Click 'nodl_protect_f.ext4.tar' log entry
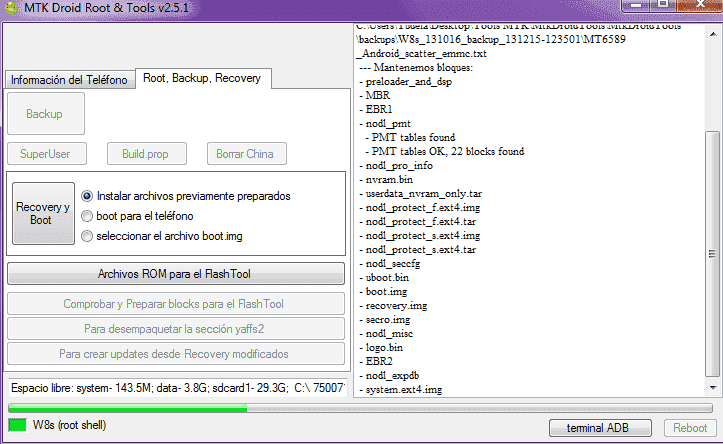The height and width of the screenshot is (444, 723). click(x=421, y=221)
